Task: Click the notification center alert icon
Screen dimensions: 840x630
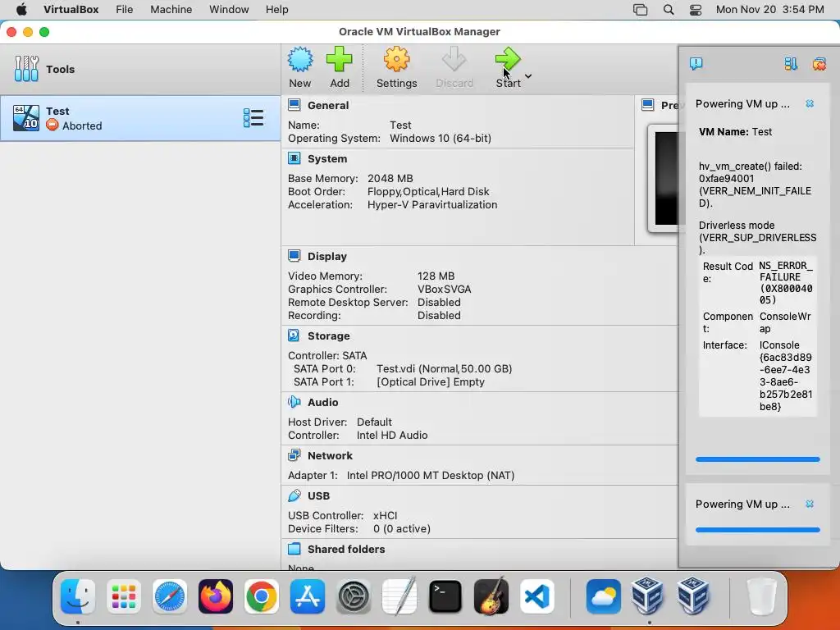Action: point(696,64)
